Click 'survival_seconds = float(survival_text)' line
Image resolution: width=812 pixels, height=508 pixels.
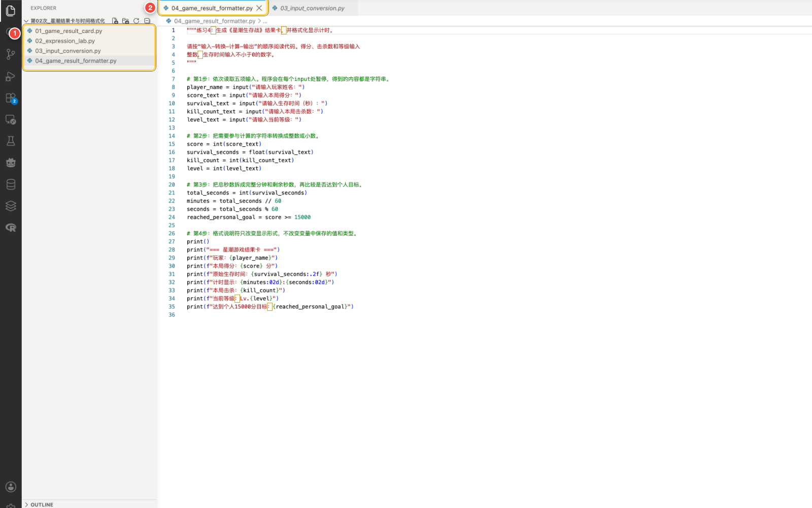pyautogui.click(x=250, y=152)
